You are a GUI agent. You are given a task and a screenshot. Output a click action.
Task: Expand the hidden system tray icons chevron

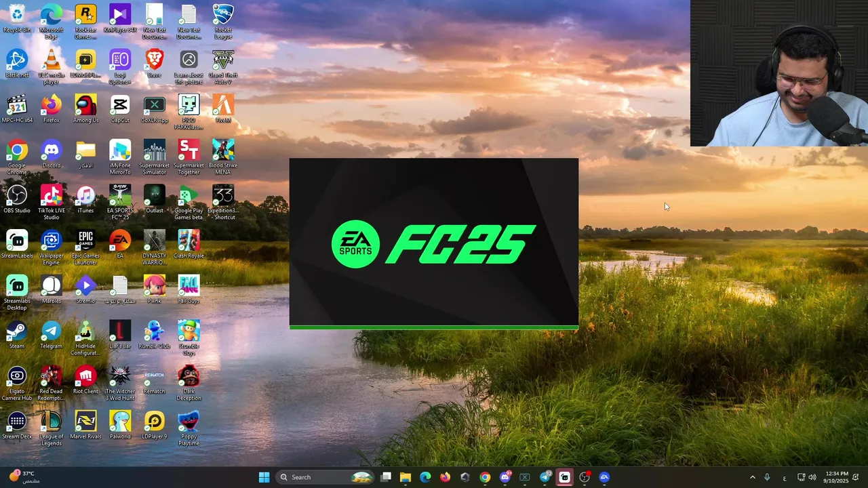(x=752, y=477)
